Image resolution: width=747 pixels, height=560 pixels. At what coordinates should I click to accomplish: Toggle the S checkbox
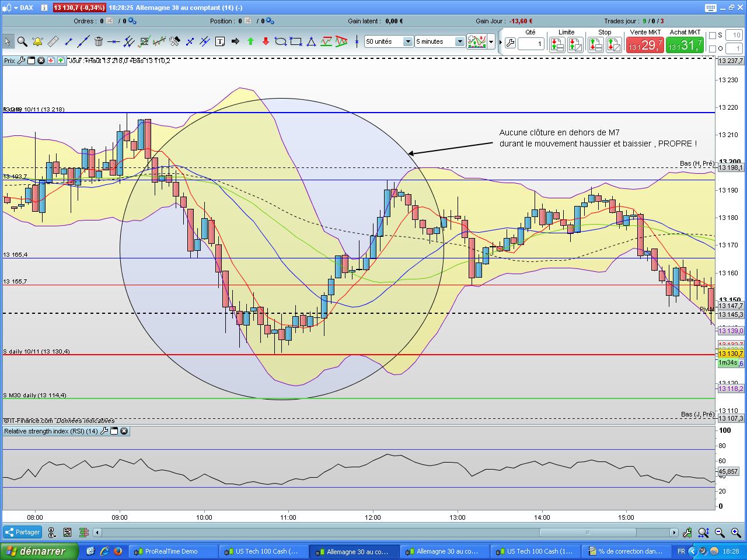[712, 36]
